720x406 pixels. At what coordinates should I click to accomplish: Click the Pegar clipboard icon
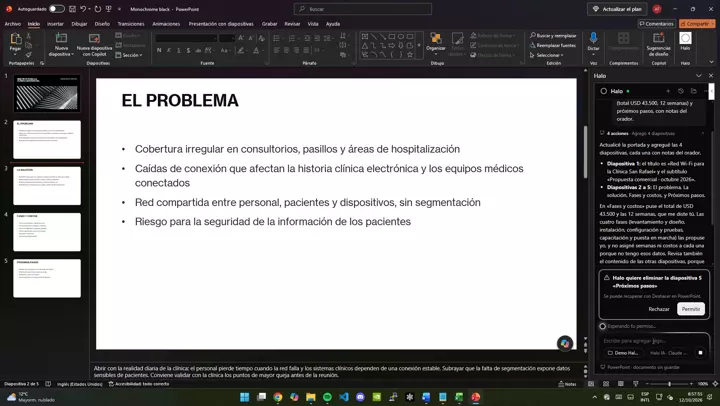click(x=15, y=39)
